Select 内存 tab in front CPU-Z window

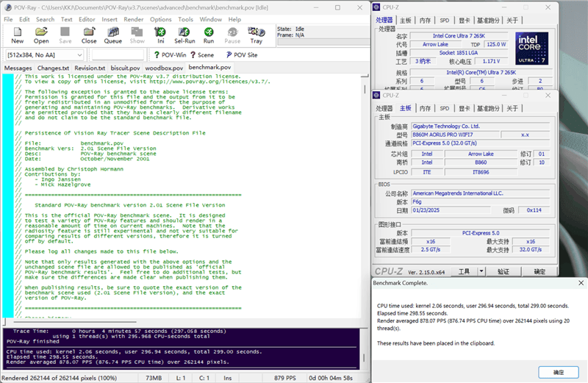[x=425, y=108]
